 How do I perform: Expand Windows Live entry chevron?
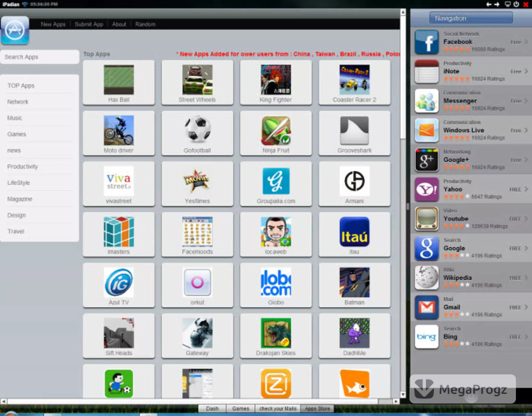pyautogui.click(x=526, y=130)
